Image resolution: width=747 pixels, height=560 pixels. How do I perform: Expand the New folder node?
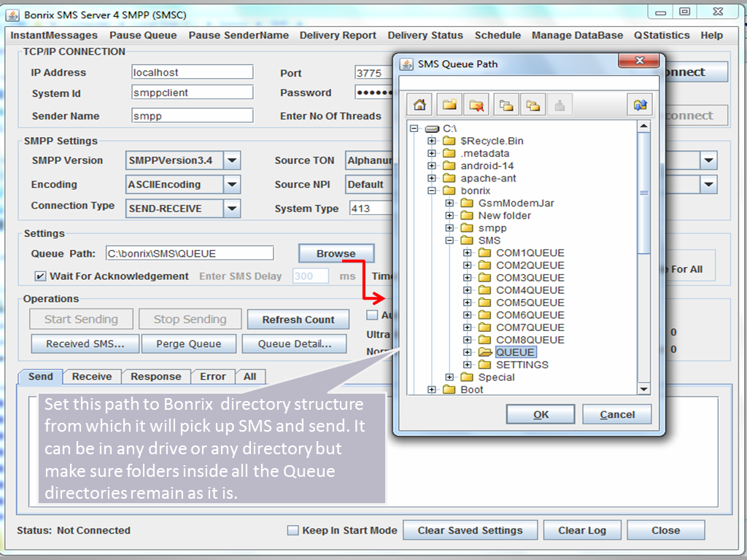pyautogui.click(x=449, y=215)
